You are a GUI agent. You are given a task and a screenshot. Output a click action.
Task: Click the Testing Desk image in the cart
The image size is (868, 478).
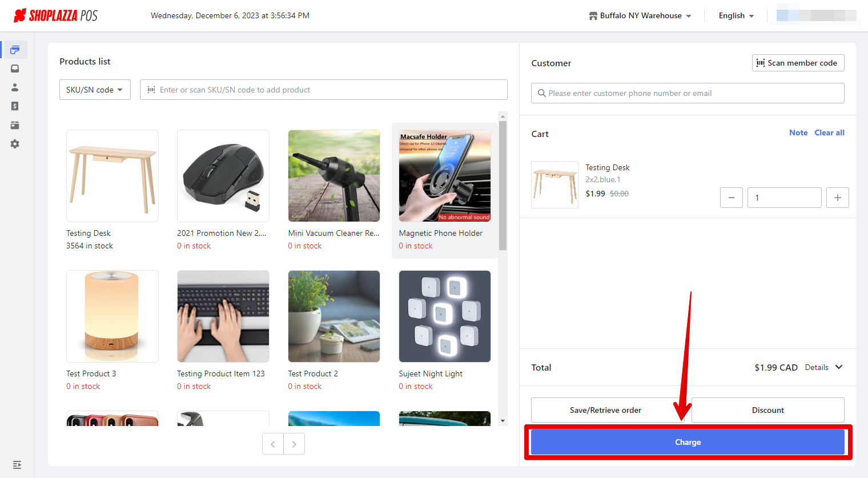[x=554, y=184]
